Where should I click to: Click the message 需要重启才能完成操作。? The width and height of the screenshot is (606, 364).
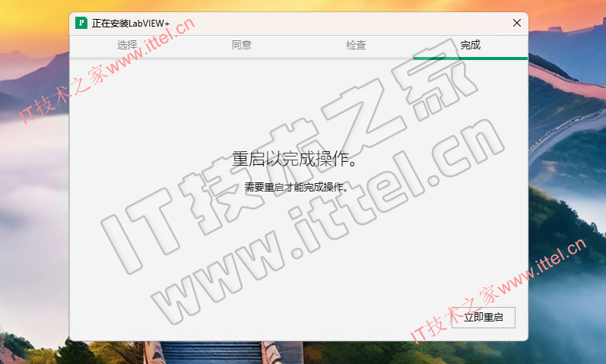click(296, 188)
